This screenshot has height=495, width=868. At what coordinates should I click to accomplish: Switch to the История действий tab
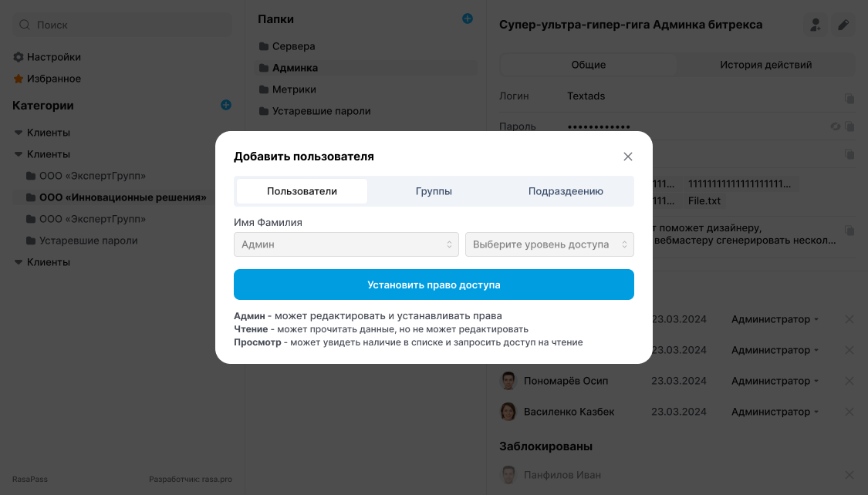tap(765, 65)
